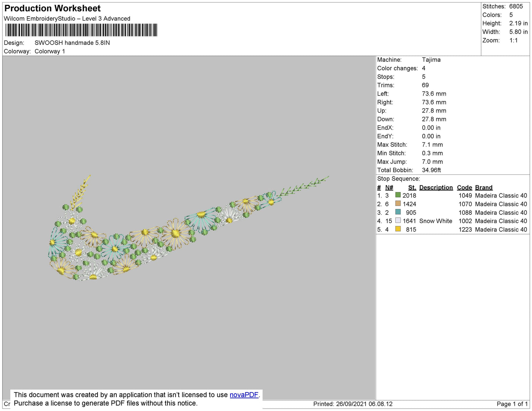Screen dimensions: 532x411
Task: Click the barcode under the worksheet title
Action: 81,30
